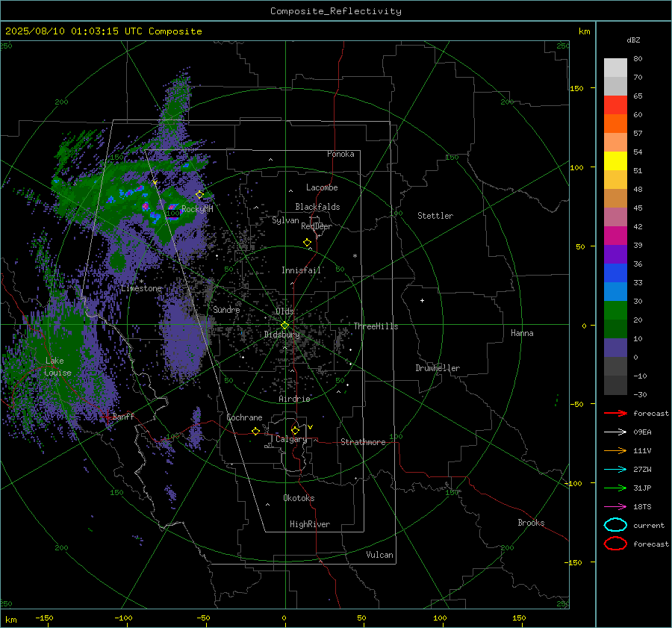Click the ThreeHills label
The height and width of the screenshot is (628, 672).
tap(376, 326)
